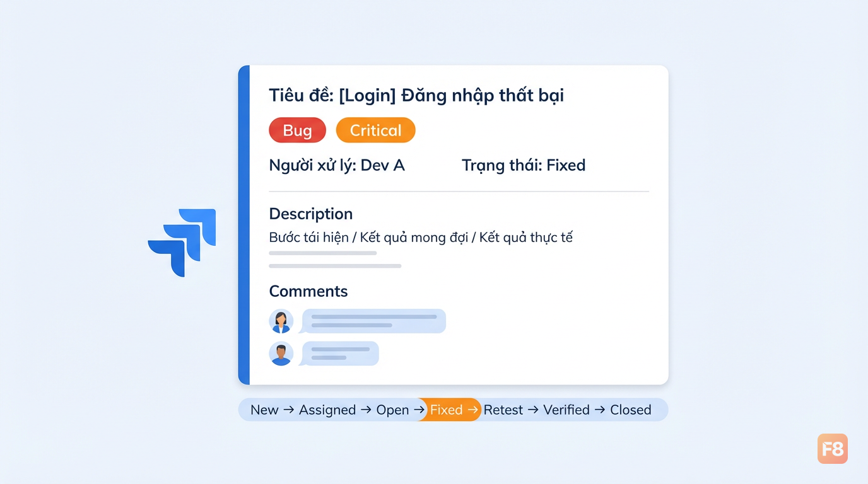Click the Jira logo icon
The image size is (868, 484).
point(182,243)
